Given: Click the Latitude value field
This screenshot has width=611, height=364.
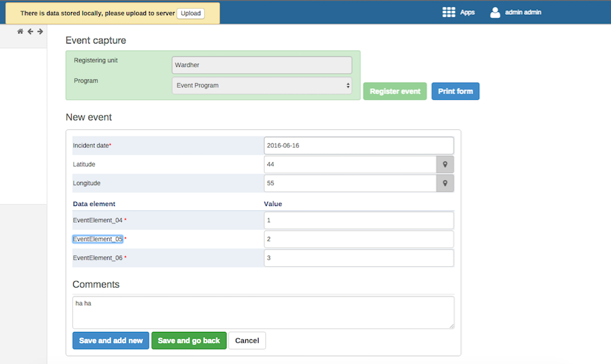Looking at the screenshot, I should coord(350,165).
